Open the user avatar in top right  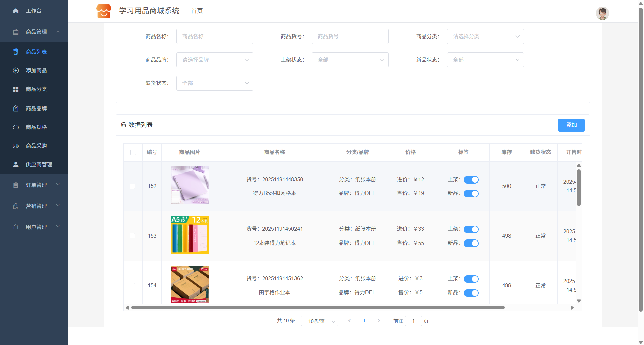[602, 13]
